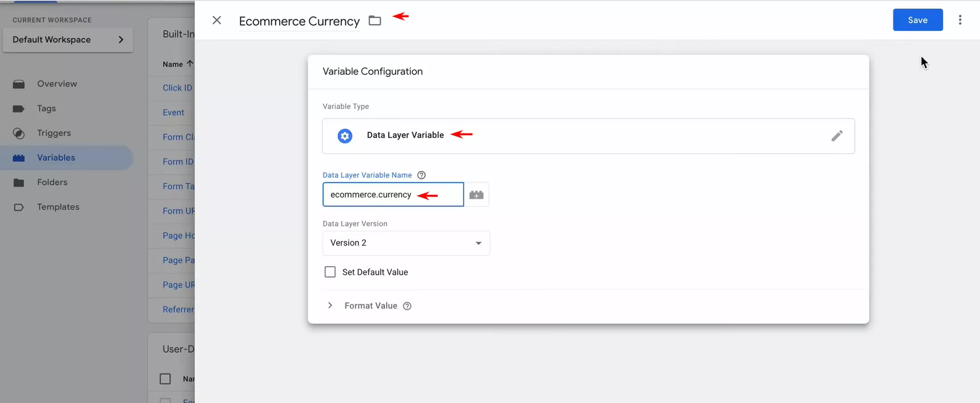Click the Templates tag outline icon
980x403 pixels.
click(19, 207)
